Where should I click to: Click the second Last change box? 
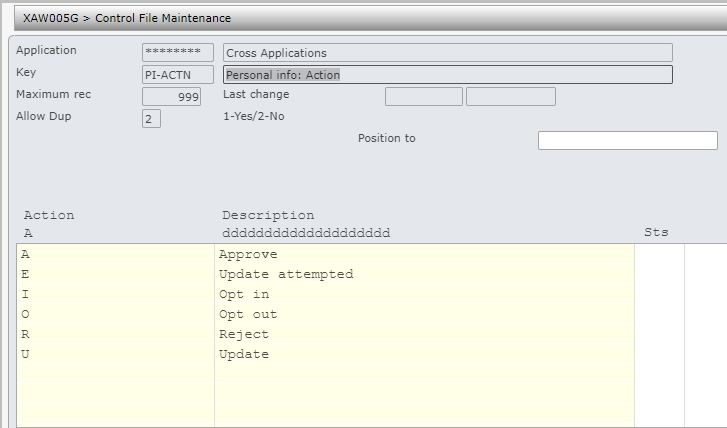coord(510,97)
